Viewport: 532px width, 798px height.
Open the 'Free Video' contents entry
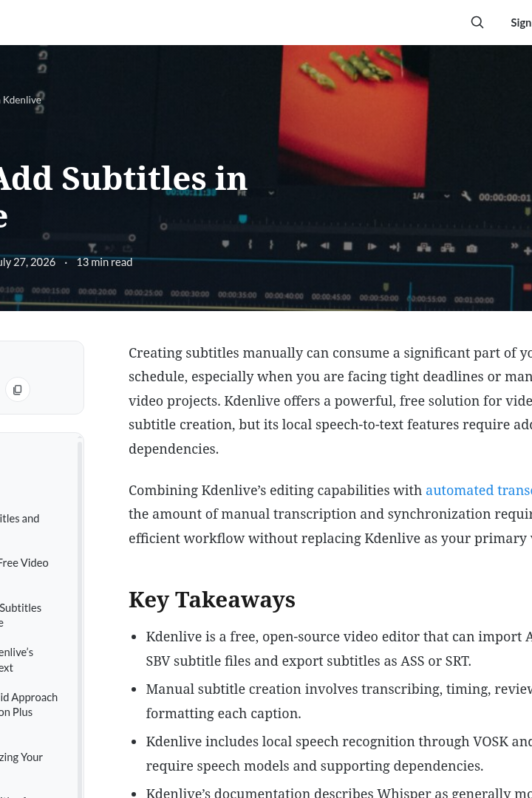(x=24, y=563)
